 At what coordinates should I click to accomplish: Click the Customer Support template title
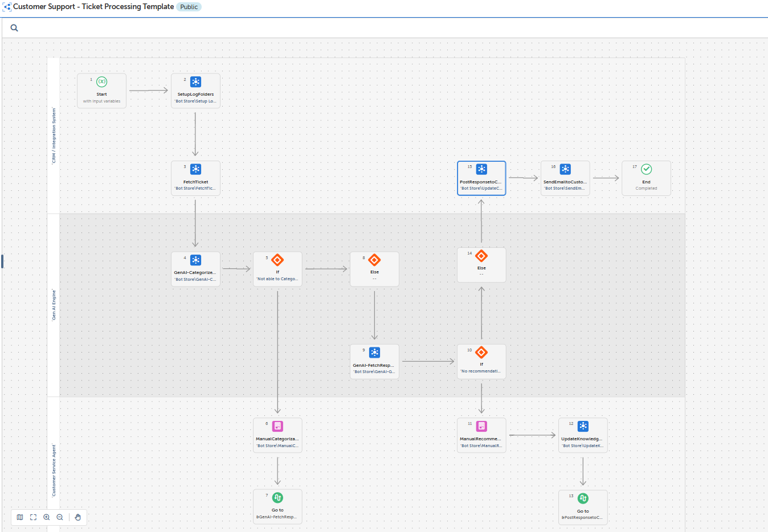pyautogui.click(x=93, y=7)
